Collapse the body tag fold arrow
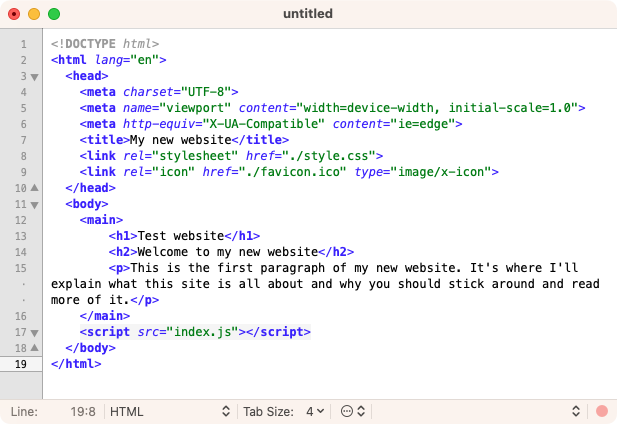This screenshot has width=617, height=424. click(35, 205)
